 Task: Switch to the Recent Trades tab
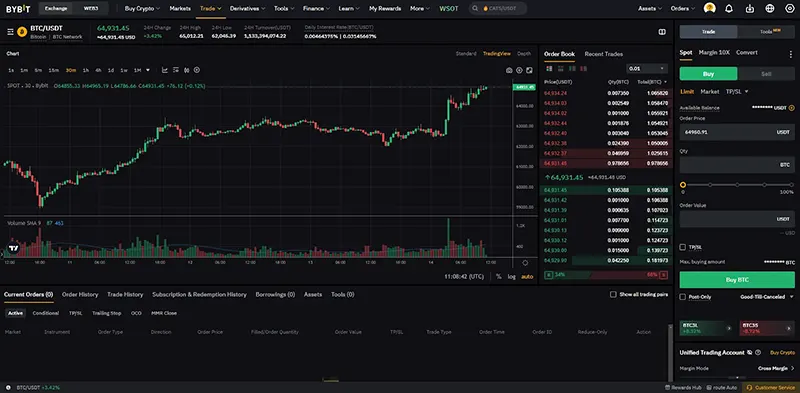coord(604,54)
